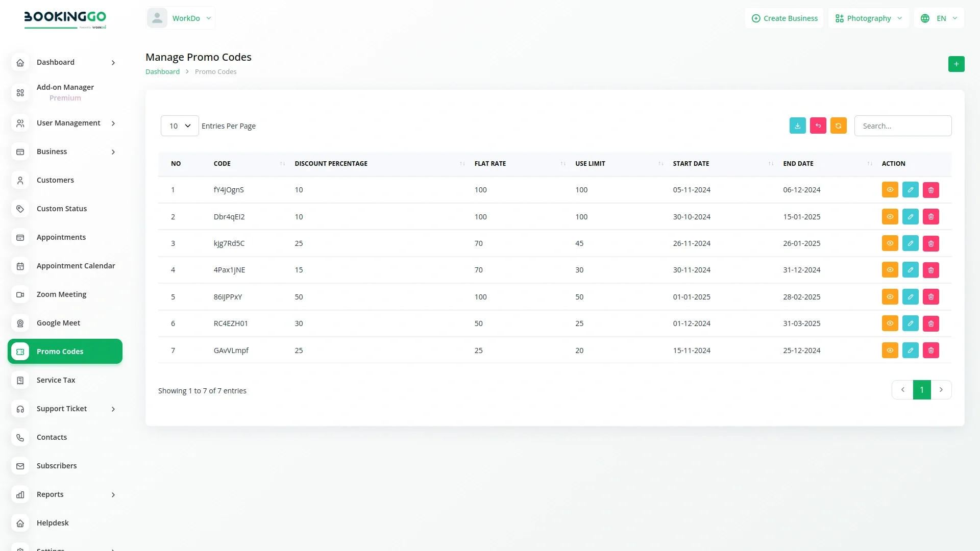Click the pink reset icon button

(818, 126)
